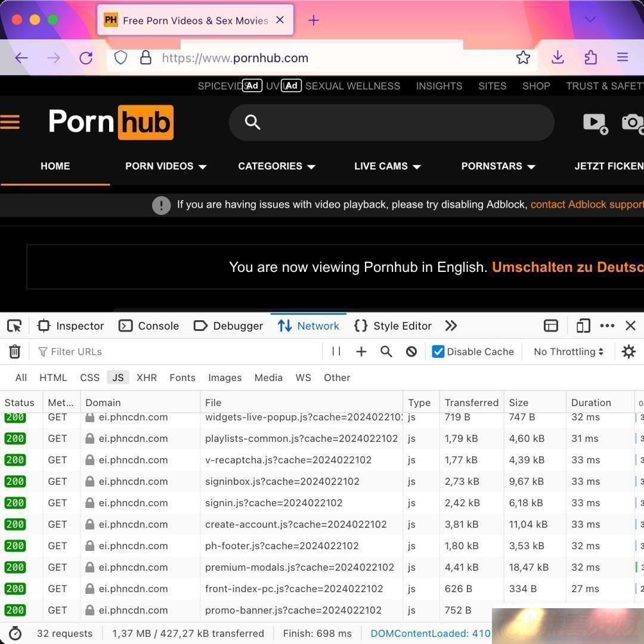Filter requests by Fonts

point(182,377)
